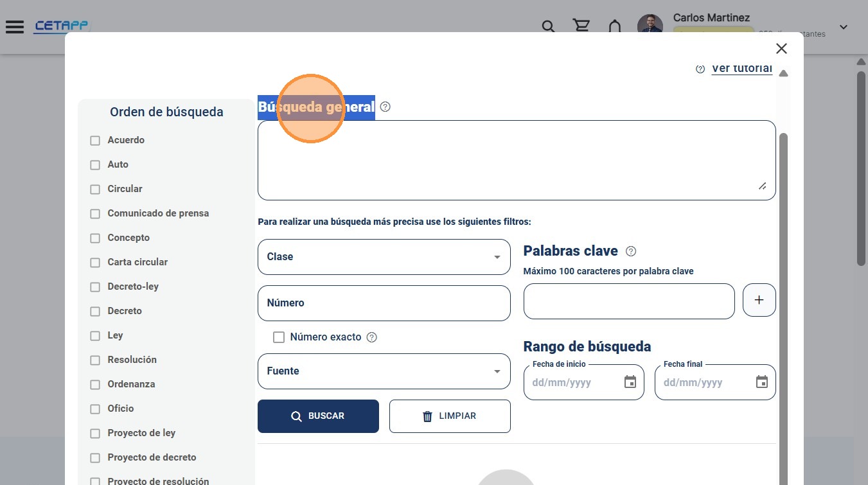Click the help icon next to Búsqueda general
The image size is (868, 485).
(385, 107)
